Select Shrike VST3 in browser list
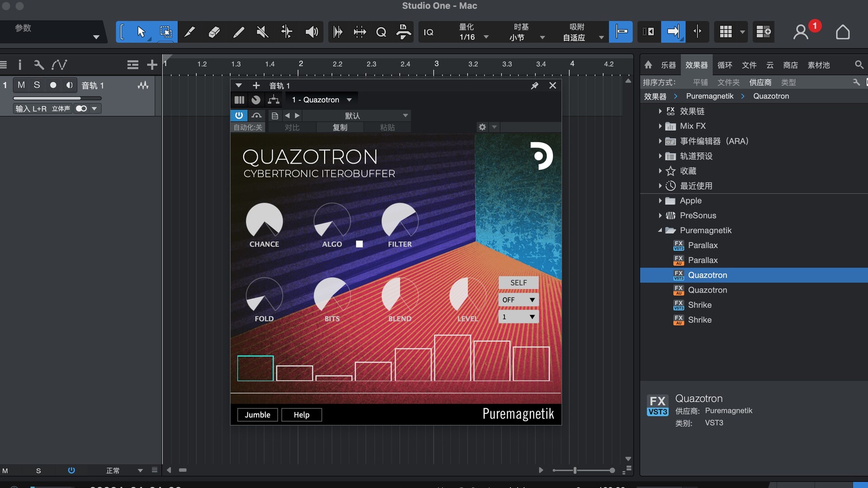This screenshot has height=488, width=868. click(x=699, y=305)
